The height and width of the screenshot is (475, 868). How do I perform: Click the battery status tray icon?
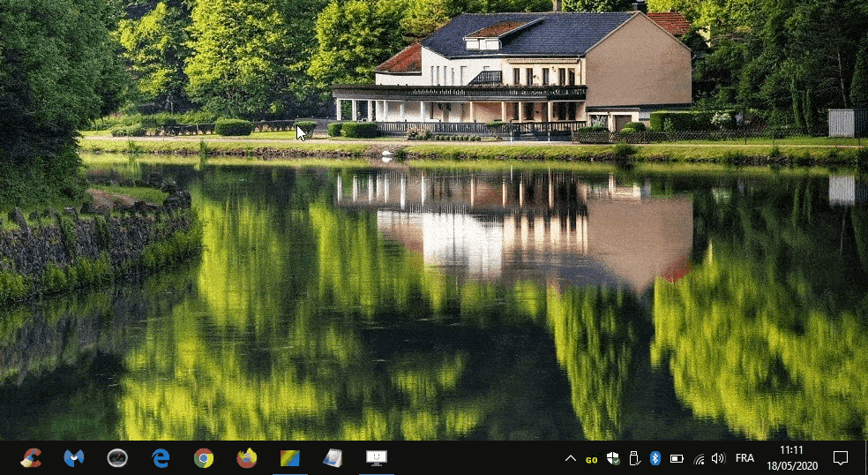coord(677,458)
